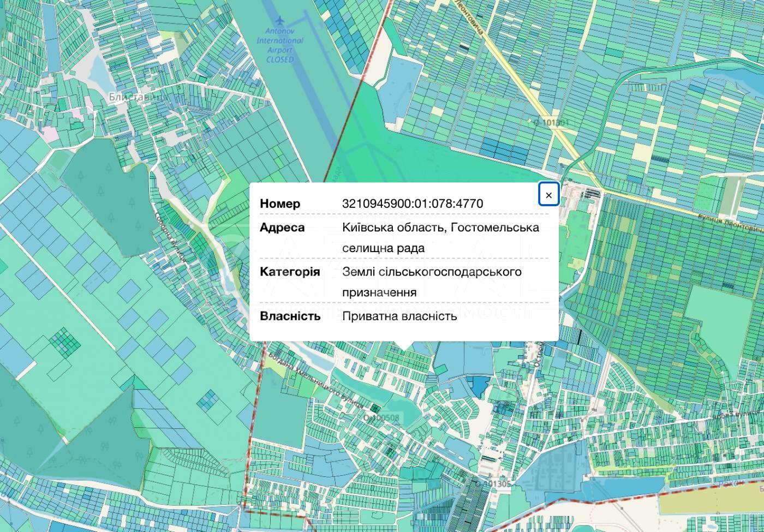Viewport: 764px width, 532px height.
Task: Click the Адреса field label
Action: coord(282,228)
